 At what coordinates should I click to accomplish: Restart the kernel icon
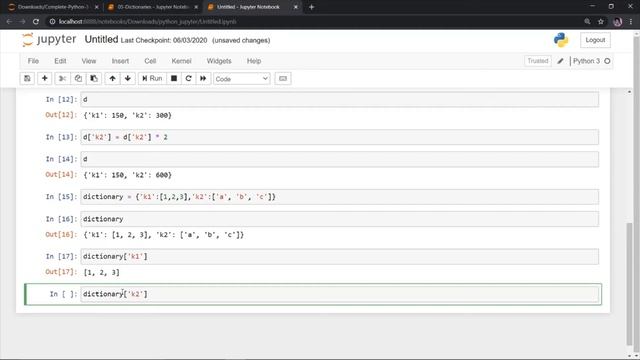coord(188,78)
